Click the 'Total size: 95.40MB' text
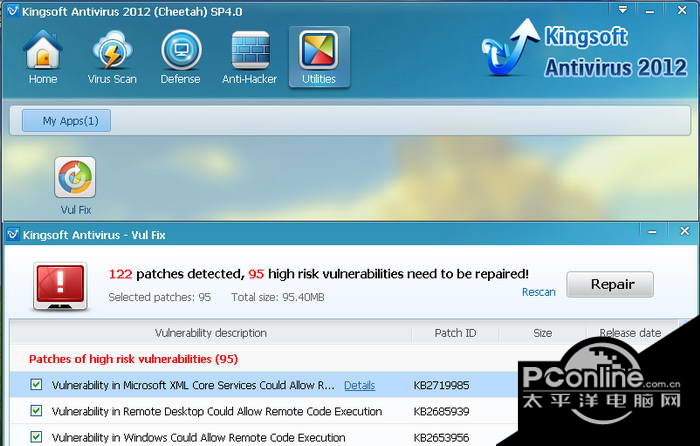Image resolution: width=700 pixels, height=446 pixels. click(278, 297)
